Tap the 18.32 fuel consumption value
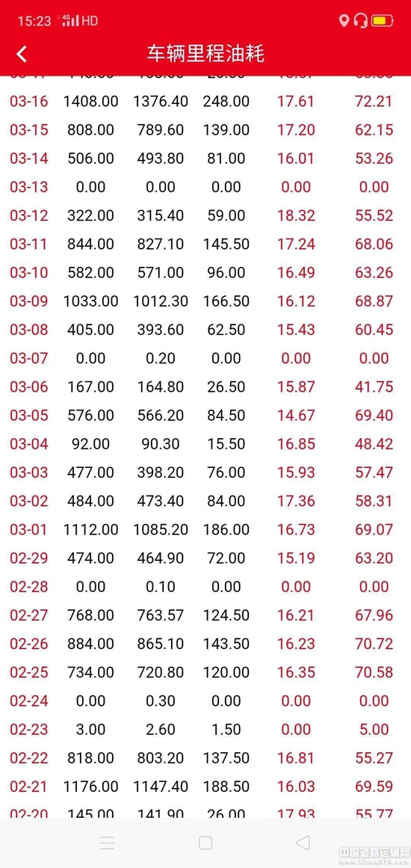 (x=296, y=215)
